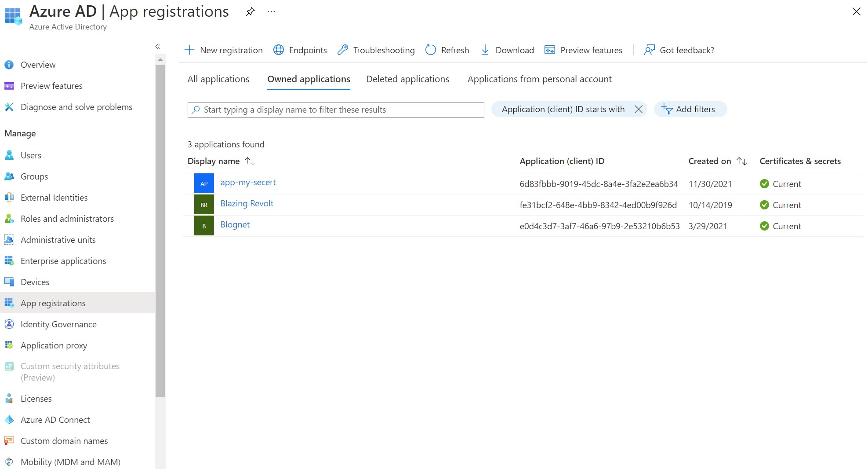Remove the Application (client) ID filter
Image resolution: width=868 pixels, height=469 pixels.
click(x=639, y=109)
